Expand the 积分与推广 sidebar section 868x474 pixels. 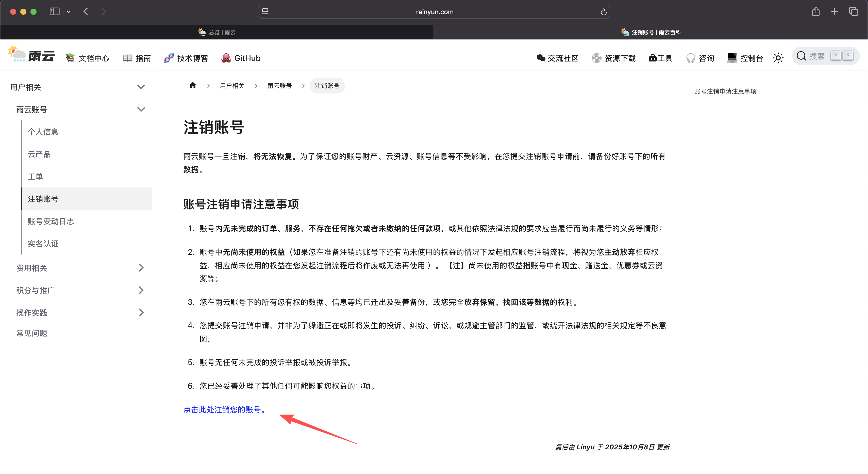coord(141,290)
